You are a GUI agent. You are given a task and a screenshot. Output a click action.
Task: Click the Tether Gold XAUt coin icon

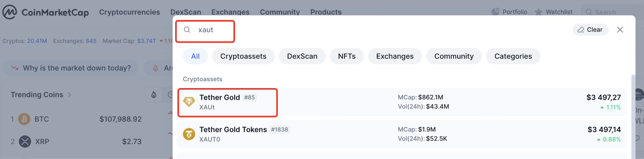[189, 102]
